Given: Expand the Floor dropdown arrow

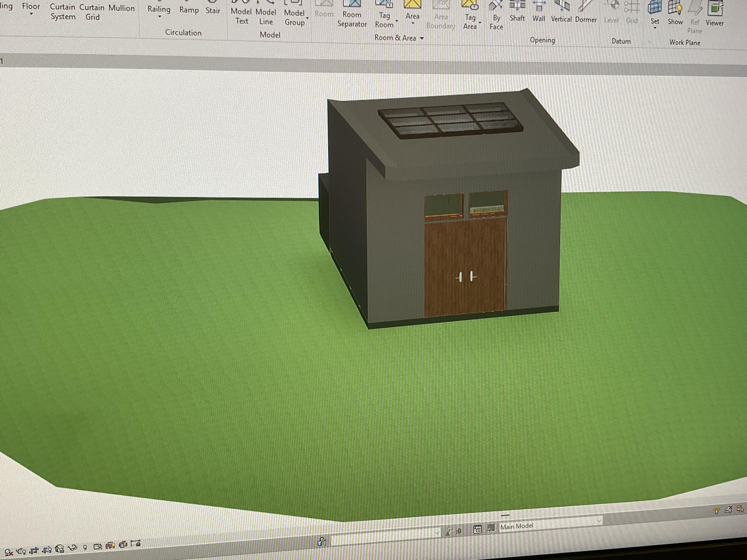Looking at the screenshot, I should point(31,14).
